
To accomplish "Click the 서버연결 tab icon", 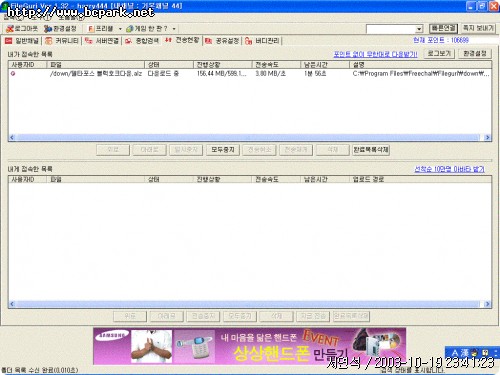I will click(89, 41).
